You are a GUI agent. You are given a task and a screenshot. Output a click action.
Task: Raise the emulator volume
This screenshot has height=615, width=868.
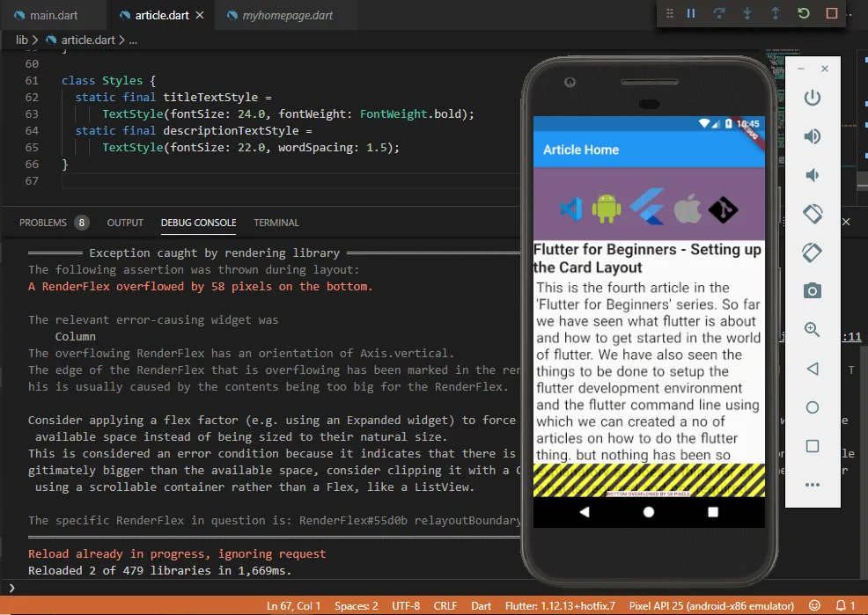coord(813,136)
